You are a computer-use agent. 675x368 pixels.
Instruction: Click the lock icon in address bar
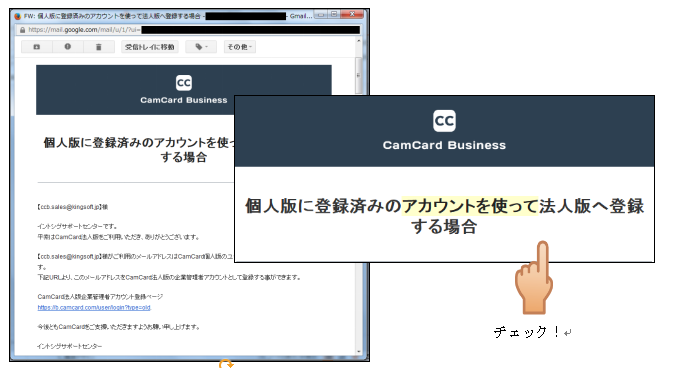(x=22, y=30)
